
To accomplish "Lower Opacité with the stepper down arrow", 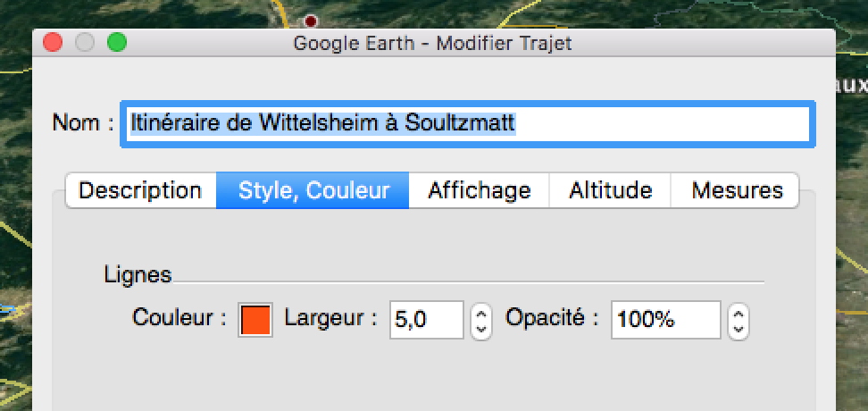I will pos(739,330).
